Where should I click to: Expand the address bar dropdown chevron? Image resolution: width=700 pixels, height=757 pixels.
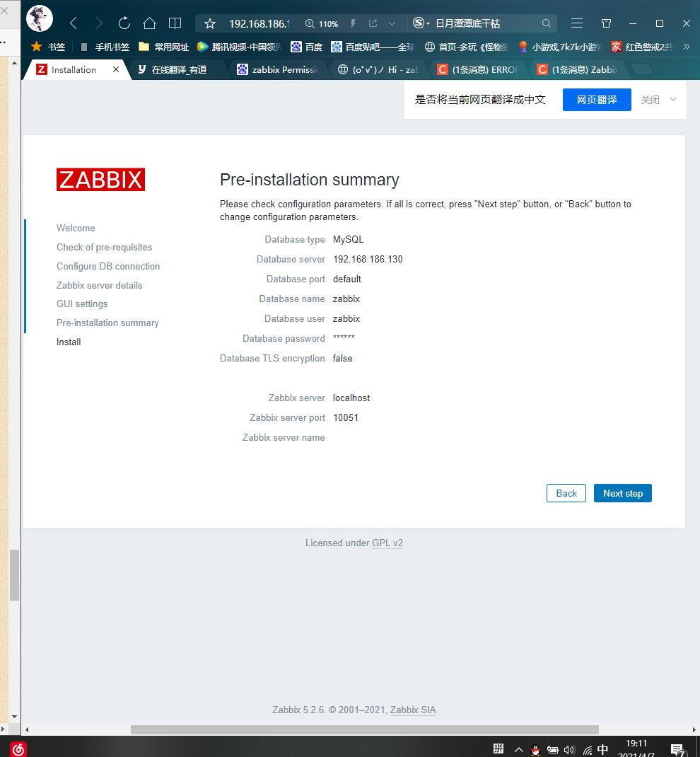[x=392, y=23]
